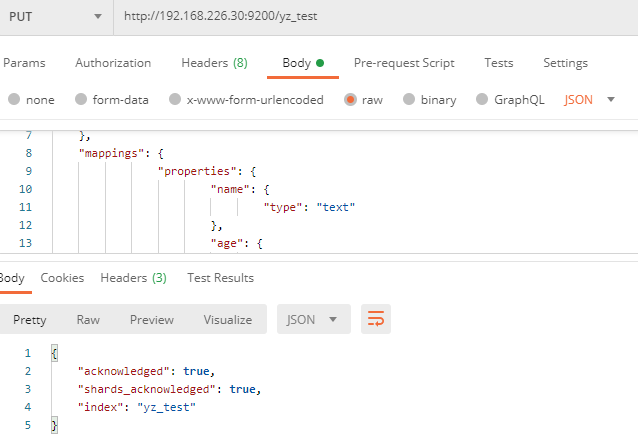Viewport: 638px width, 440px height.
Task: Click the wrap lines icon in response
Action: pyautogui.click(x=376, y=319)
